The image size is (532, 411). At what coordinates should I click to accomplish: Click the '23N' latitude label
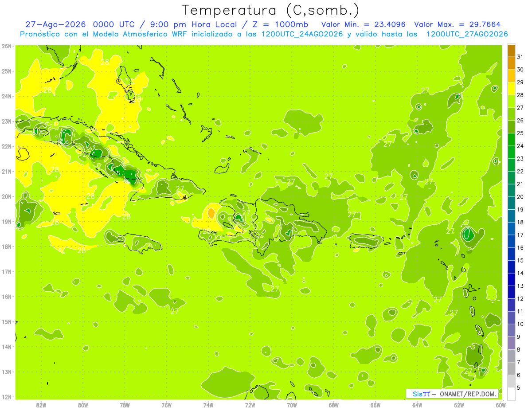coord(7,121)
